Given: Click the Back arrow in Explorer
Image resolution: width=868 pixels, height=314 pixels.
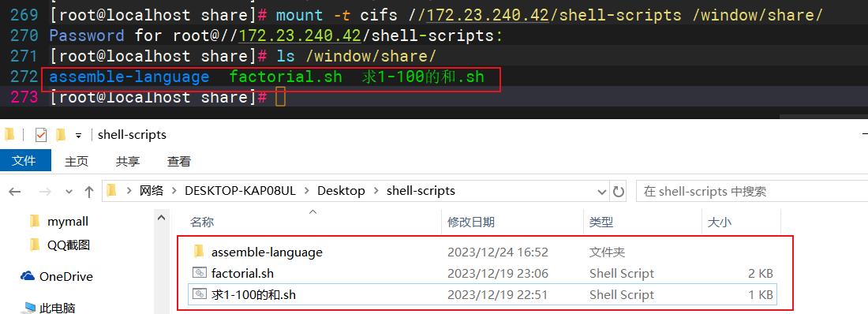Looking at the screenshot, I should point(15,192).
